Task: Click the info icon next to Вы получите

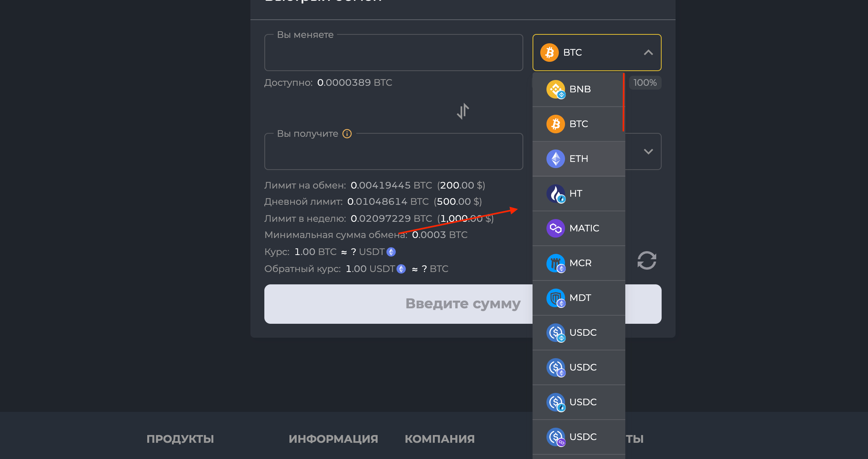Action: [x=347, y=133]
